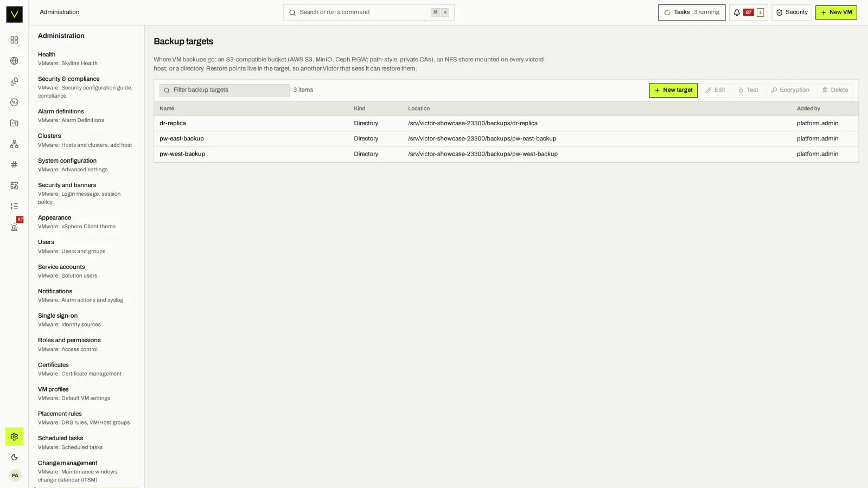
Task: Open the globe icon in the sidebar
Action: pos(14,61)
